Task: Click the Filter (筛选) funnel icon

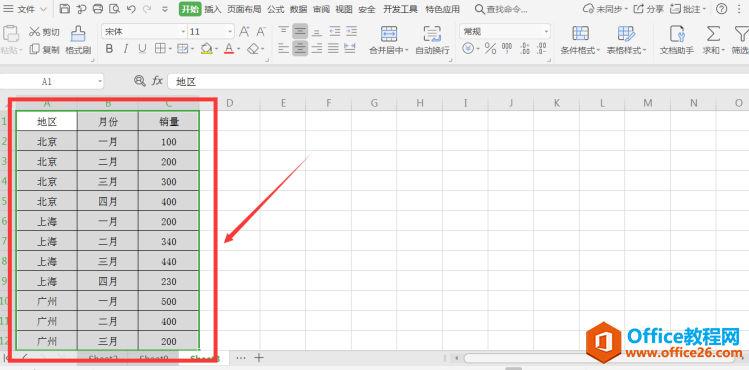Action: pyautogui.click(x=741, y=34)
